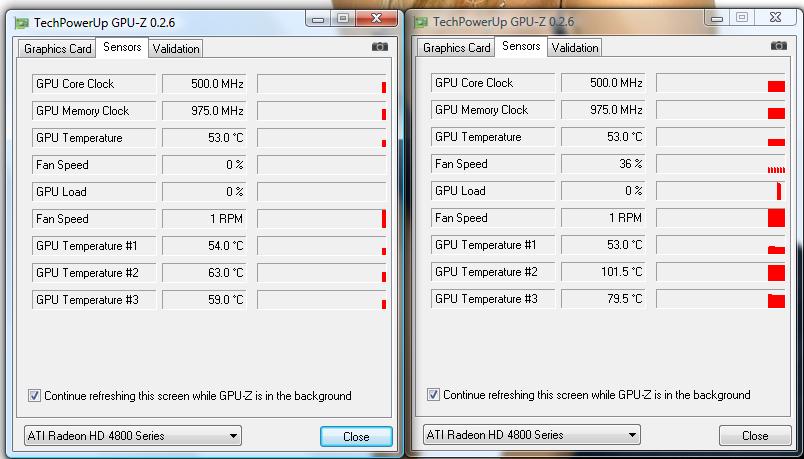Close left window using title bar X
Viewport: 804px width, 459px height.
click(x=376, y=19)
